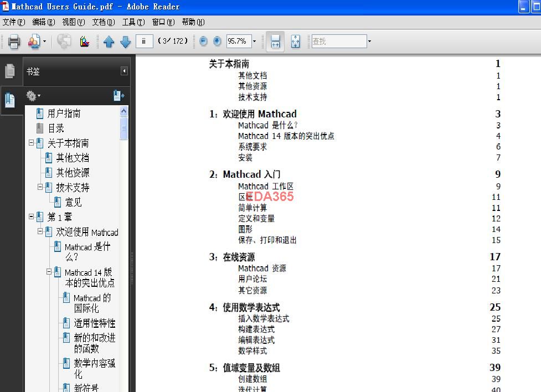Open the 窗口(W) menu
Viewport: 541px width, 392px height.
click(x=163, y=22)
